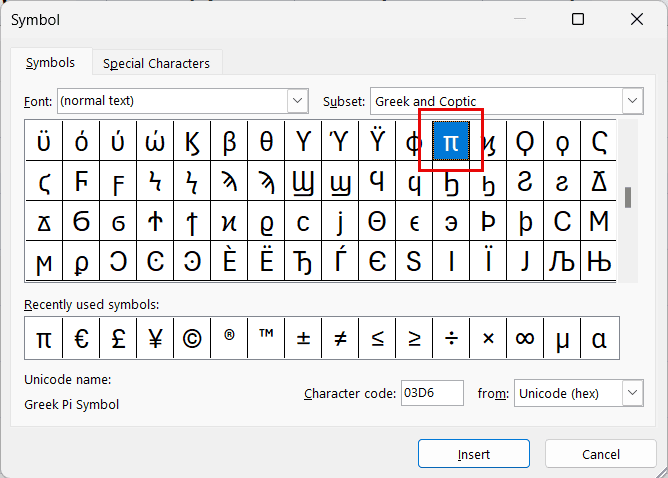Viewport: 668px width, 478px height.
Task: Choose the infinity symbol in recently used
Action: (x=525, y=339)
